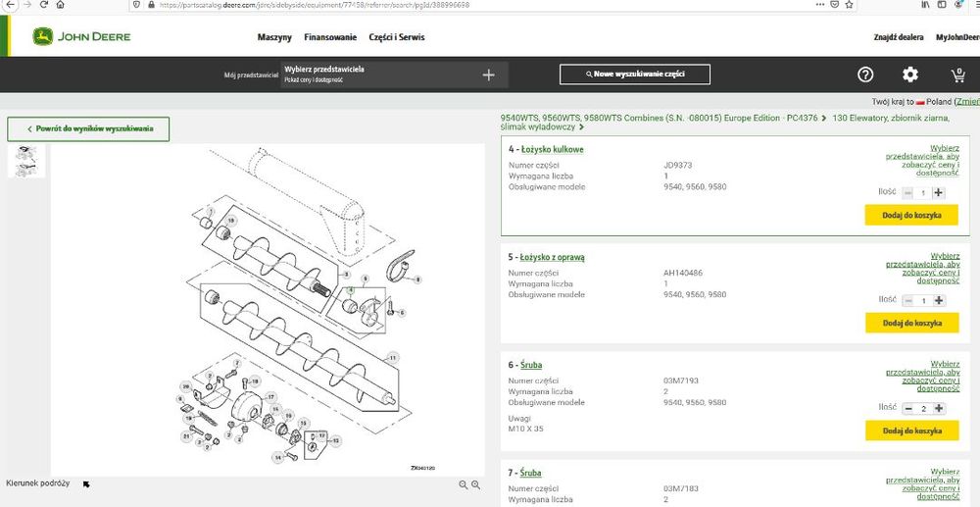Click Powrót do wyników wyszukiwania
The height and width of the screenshot is (507, 980).
[88, 128]
